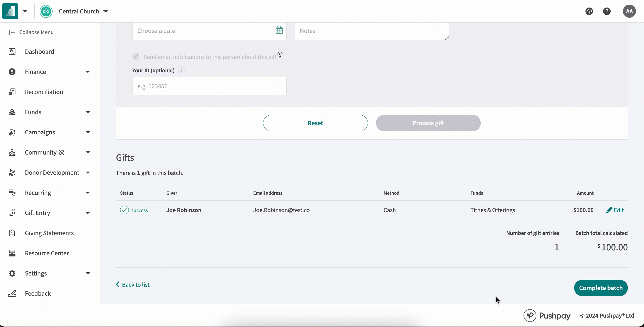Open the Dashboard icon in sidebar

(12, 52)
